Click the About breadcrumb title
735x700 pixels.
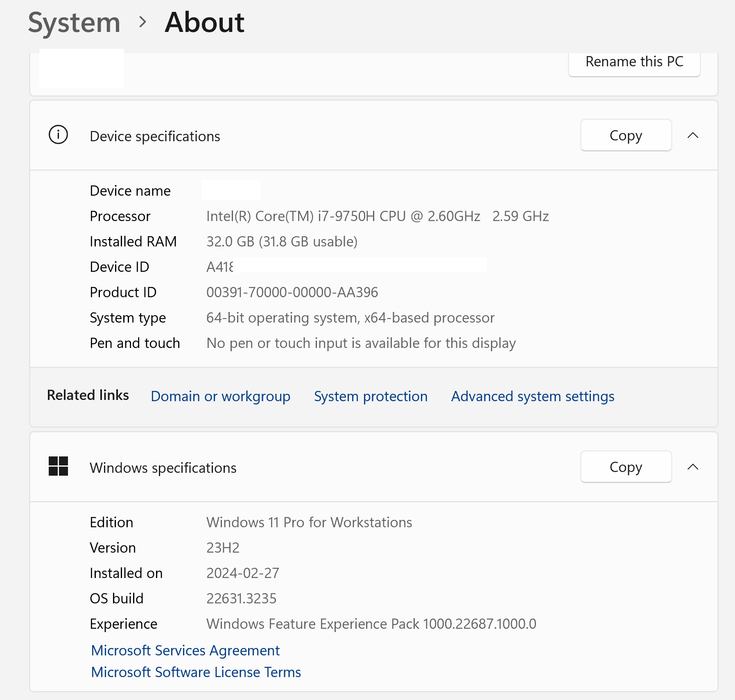pyautogui.click(x=204, y=23)
